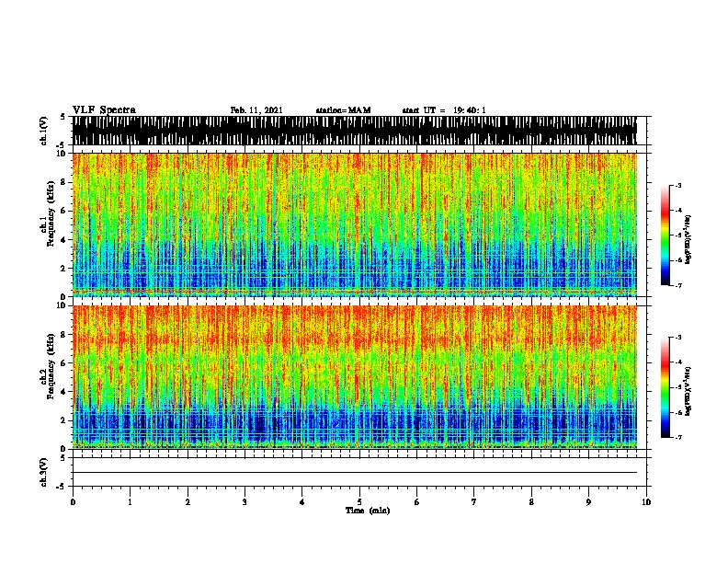728x563 pixels.
Task: Click inside the ch.2 spectrogram panel
Action: [355, 377]
